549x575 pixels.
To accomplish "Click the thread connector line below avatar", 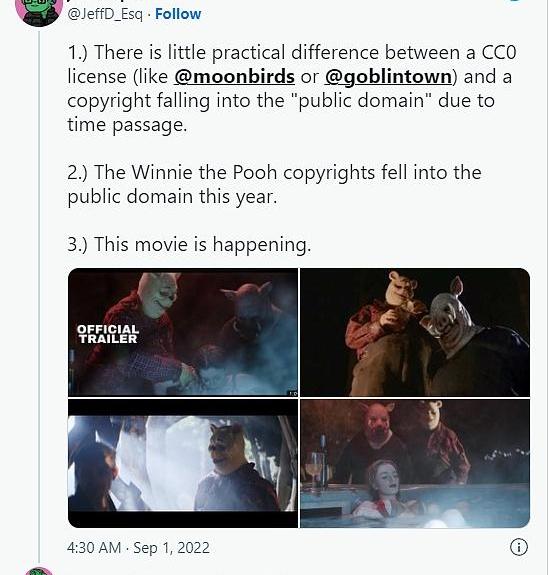I will (39, 293).
